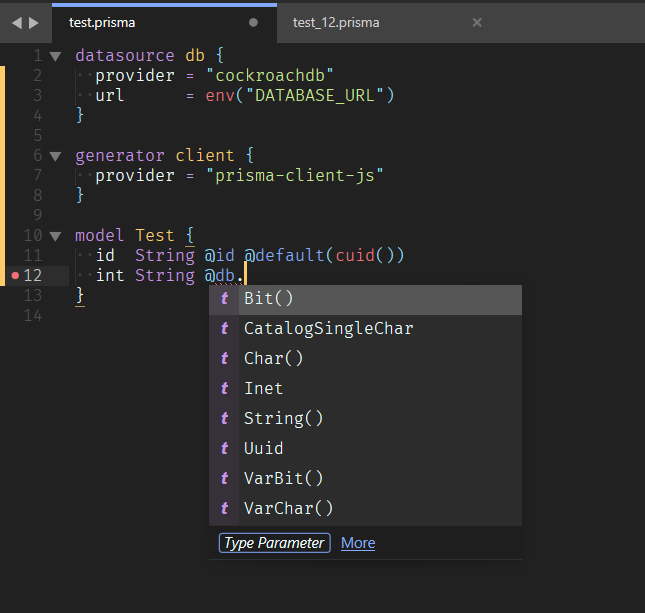Click the int field name on line 12
The height and width of the screenshot is (613, 645).
tap(109, 276)
